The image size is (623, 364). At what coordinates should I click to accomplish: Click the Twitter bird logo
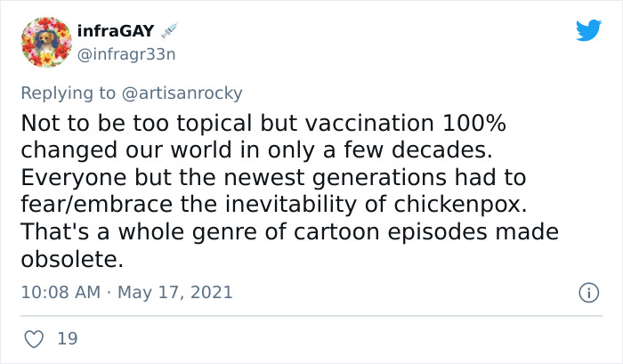click(588, 31)
